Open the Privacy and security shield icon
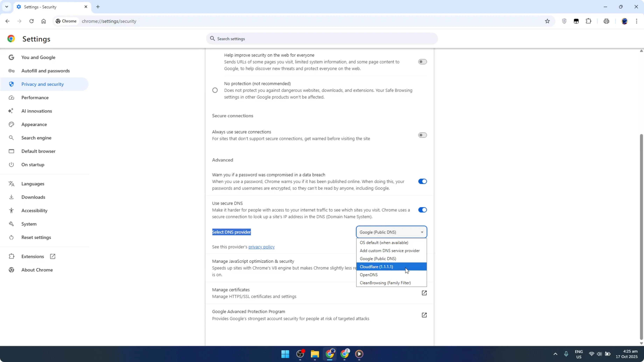This screenshot has height=362, width=644. coord(11,84)
